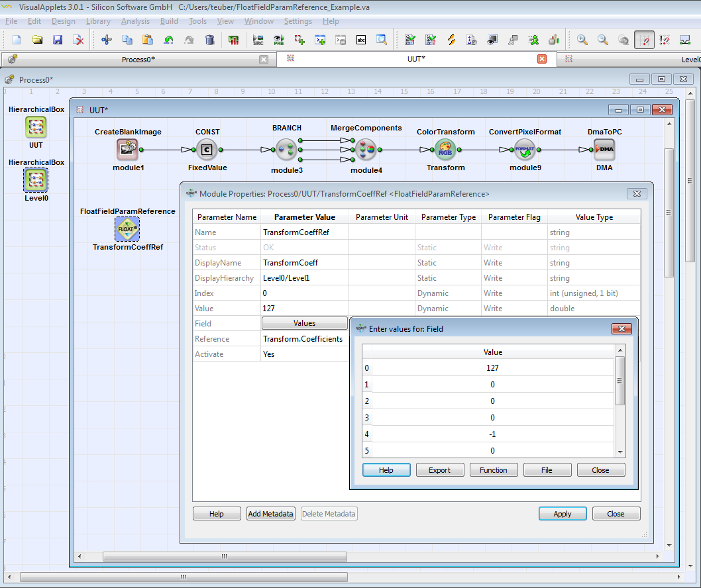The height and width of the screenshot is (588, 701).
Task: Click the FloatFieldParamReference module icon
Action: tap(127, 229)
